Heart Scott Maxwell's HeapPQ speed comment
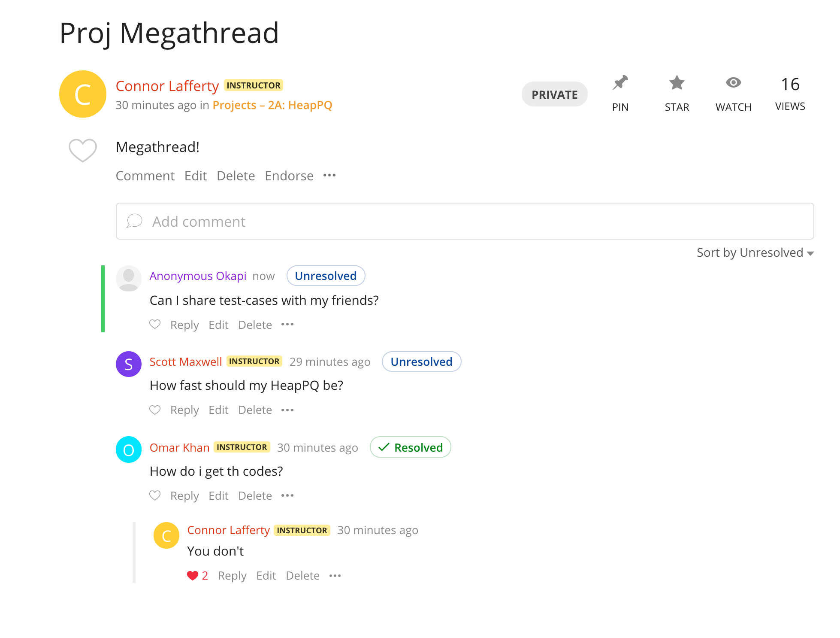This screenshot has width=840, height=638. click(155, 410)
